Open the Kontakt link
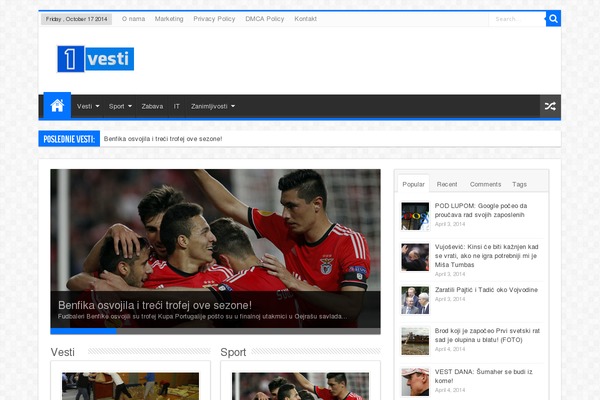 (305, 19)
